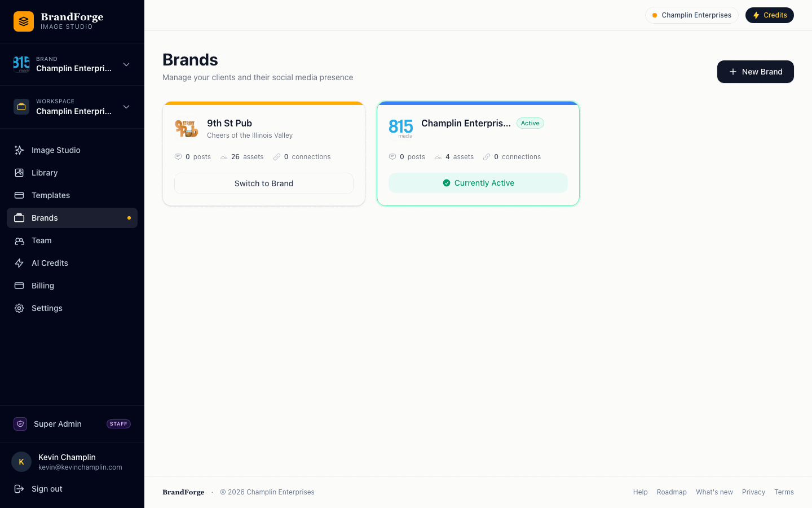This screenshot has width=812, height=508.
Task: Expand the Workspace selector chevron
Action: point(126,107)
